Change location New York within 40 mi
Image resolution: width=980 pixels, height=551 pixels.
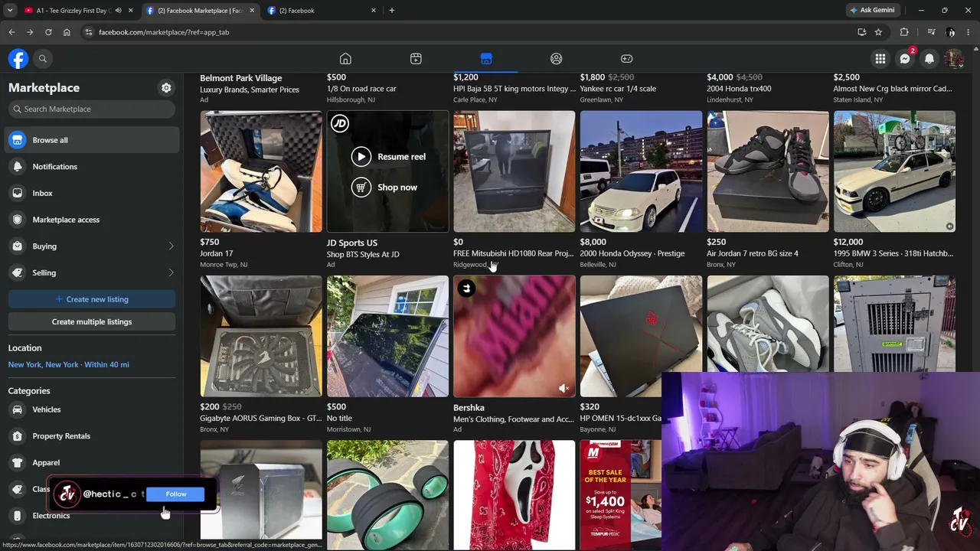(68, 364)
